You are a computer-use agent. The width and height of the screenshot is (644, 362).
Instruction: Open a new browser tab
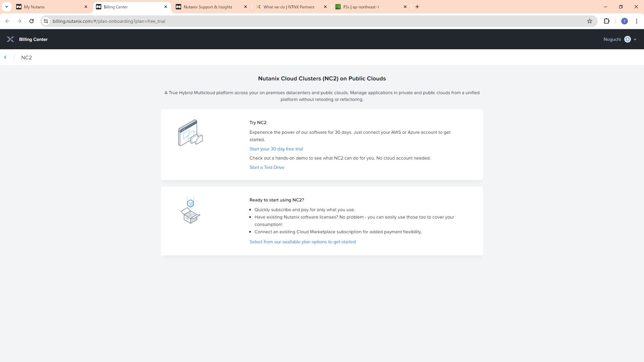417,7
